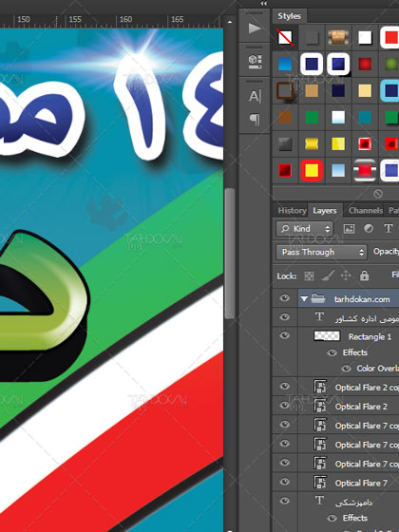The height and width of the screenshot is (532, 399).
Task: Switch to the Styles tab
Action: (x=289, y=16)
